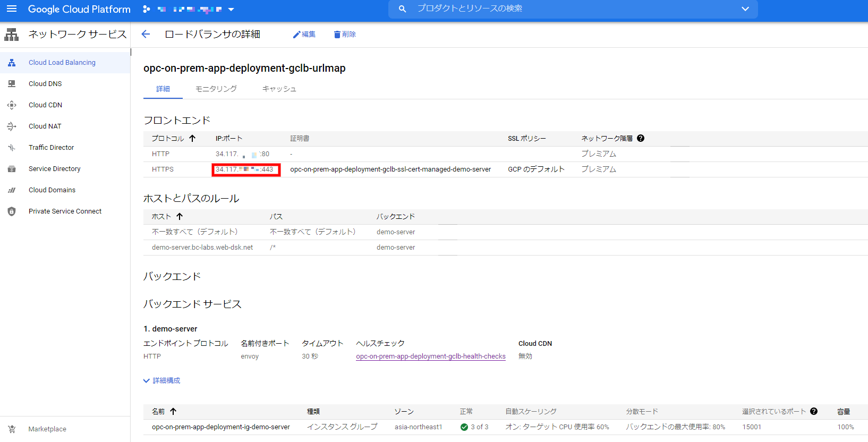Click the 100% capacity value
The width and height of the screenshot is (868, 442).
[846, 427]
